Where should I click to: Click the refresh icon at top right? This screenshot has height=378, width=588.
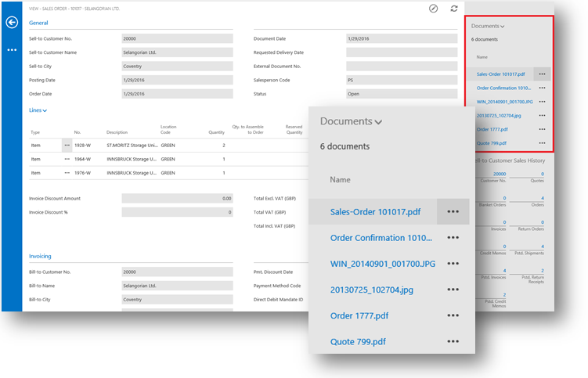tap(454, 9)
